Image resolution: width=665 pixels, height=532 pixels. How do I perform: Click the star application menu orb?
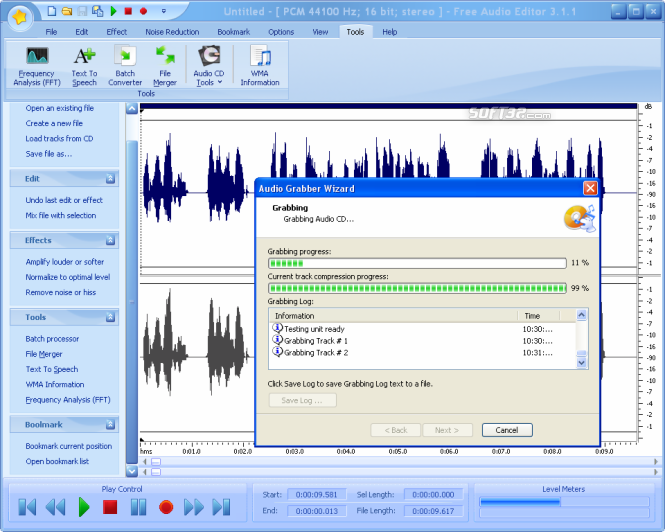tap(20, 17)
